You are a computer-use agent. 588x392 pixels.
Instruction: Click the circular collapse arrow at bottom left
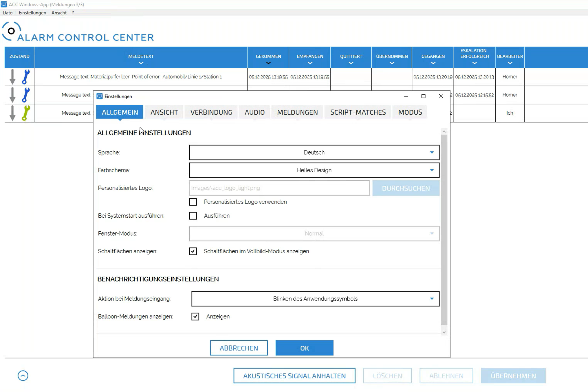tap(23, 375)
